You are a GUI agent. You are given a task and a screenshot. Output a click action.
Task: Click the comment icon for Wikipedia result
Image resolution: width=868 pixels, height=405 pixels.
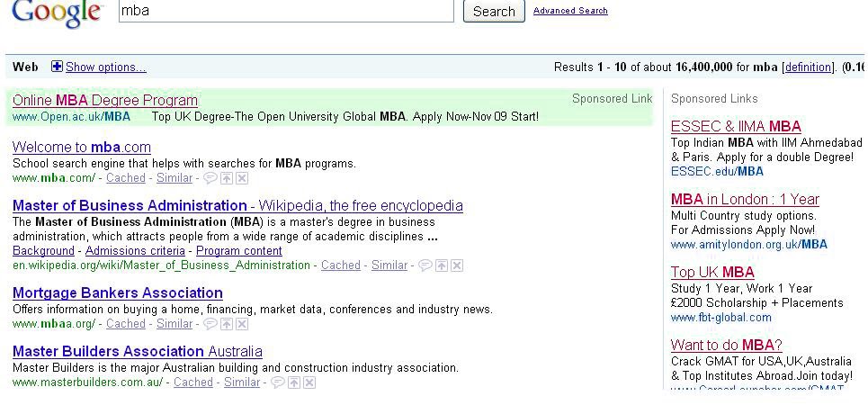pos(425,265)
